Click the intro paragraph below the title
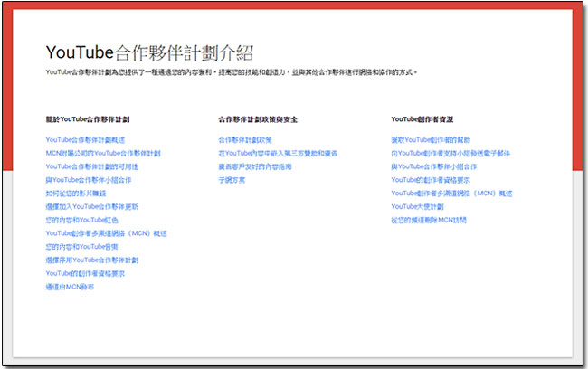Image resolution: width=588 pixels, height=369 pixels. tap(232, 72)
